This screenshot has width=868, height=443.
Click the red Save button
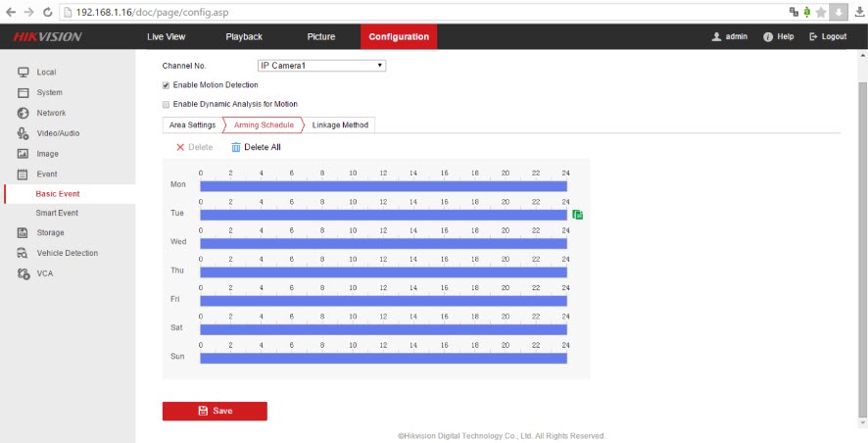tap(215, 411)
